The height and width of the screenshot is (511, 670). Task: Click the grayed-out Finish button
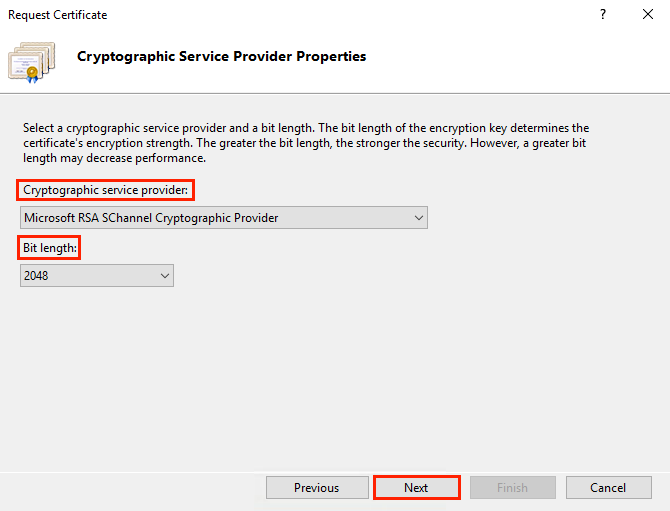[x=512, y=488]
